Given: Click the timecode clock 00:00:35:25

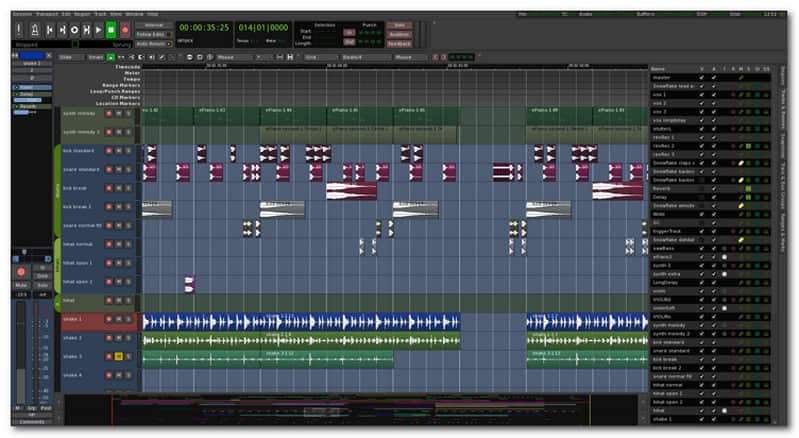Looking at the screenshot, I should point(204,28).
